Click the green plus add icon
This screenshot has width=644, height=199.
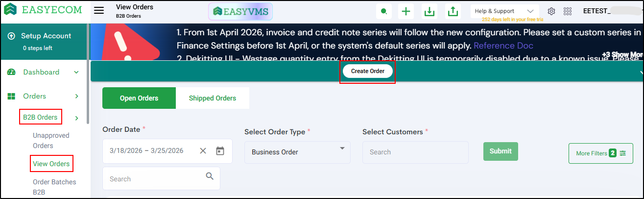[405, 11]
